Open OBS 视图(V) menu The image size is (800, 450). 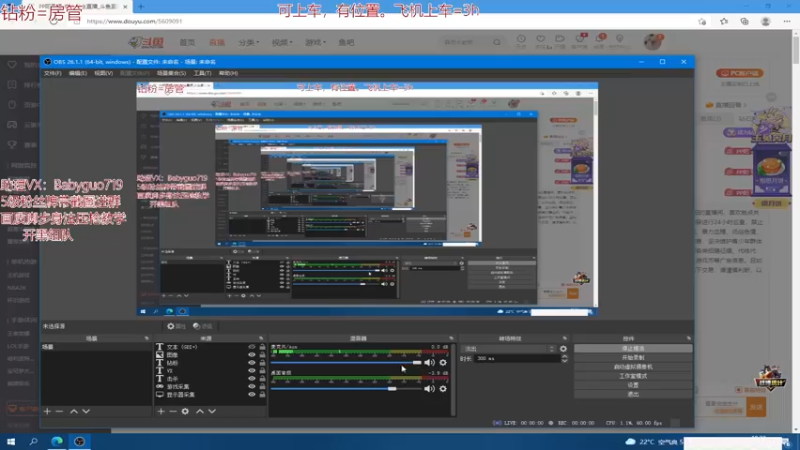click(x=103, y=73)
